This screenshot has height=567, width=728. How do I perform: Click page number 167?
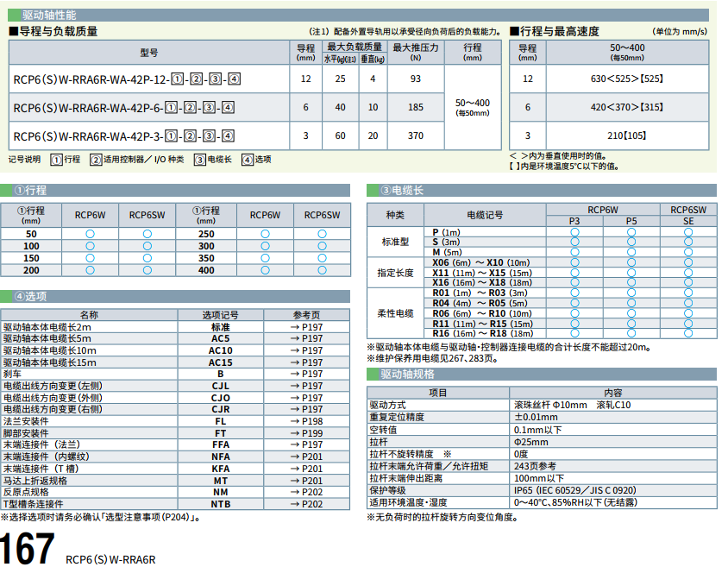point(27,549)
